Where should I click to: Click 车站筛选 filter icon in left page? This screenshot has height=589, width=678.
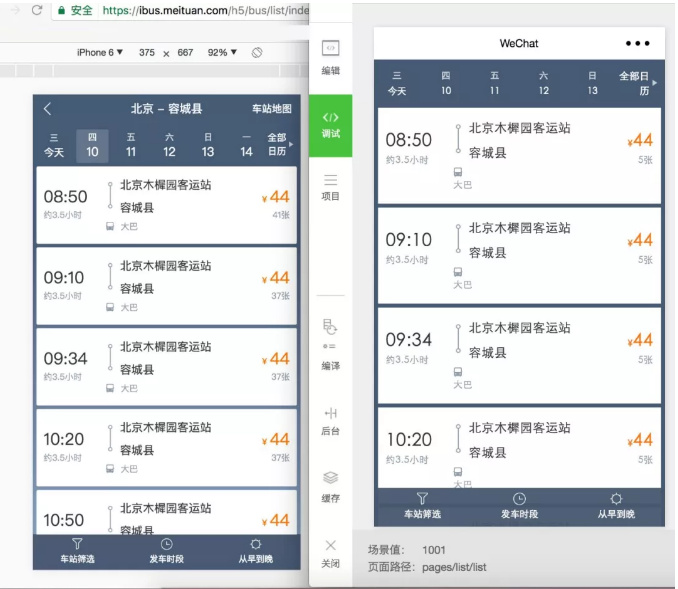[x=77, y=544]
